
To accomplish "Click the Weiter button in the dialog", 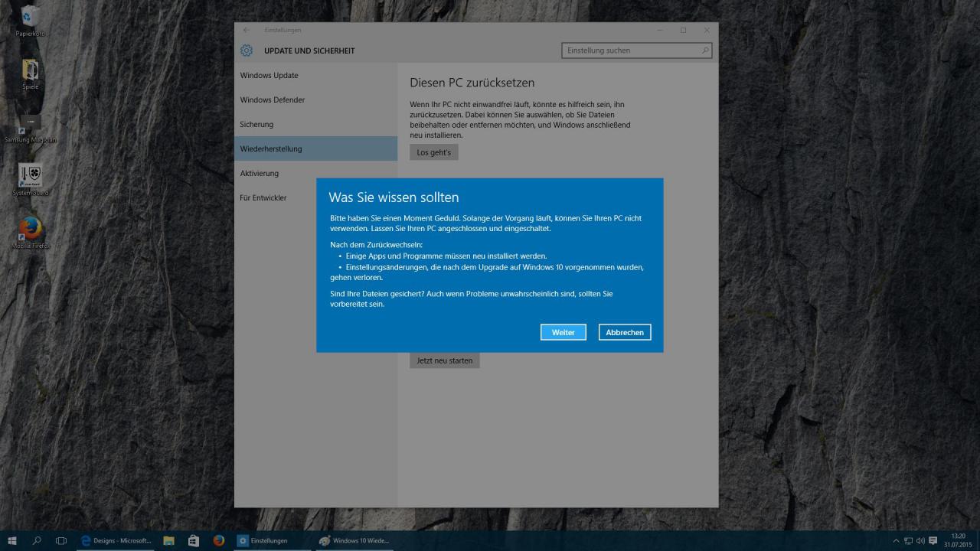I will [x=563, y=332].
